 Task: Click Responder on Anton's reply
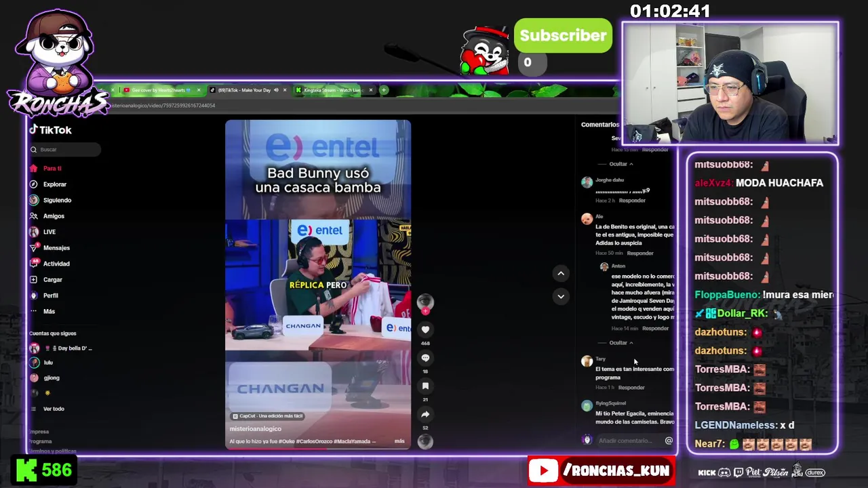tap(655, 329)
